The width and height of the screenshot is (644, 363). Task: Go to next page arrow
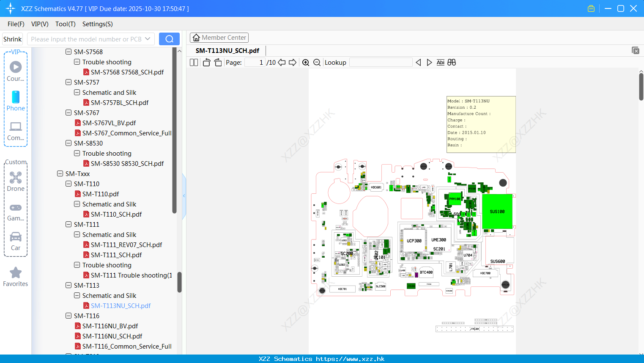click(293, 62)
